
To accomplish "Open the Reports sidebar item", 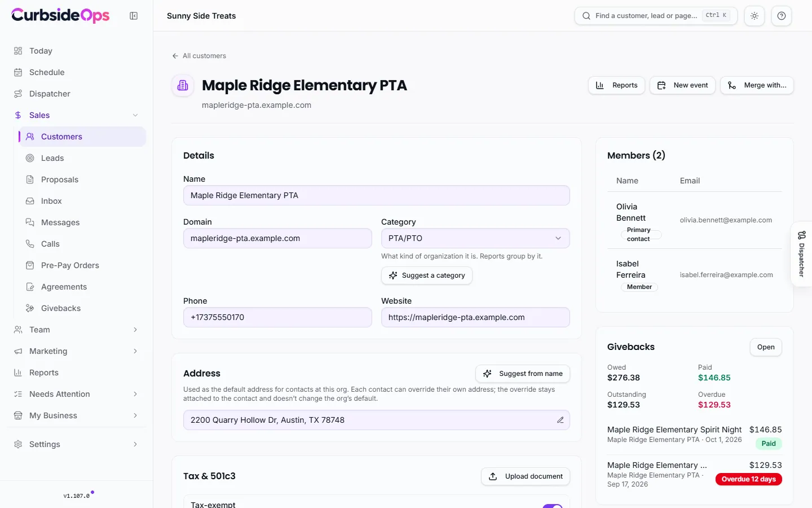I will coord(76,373).
